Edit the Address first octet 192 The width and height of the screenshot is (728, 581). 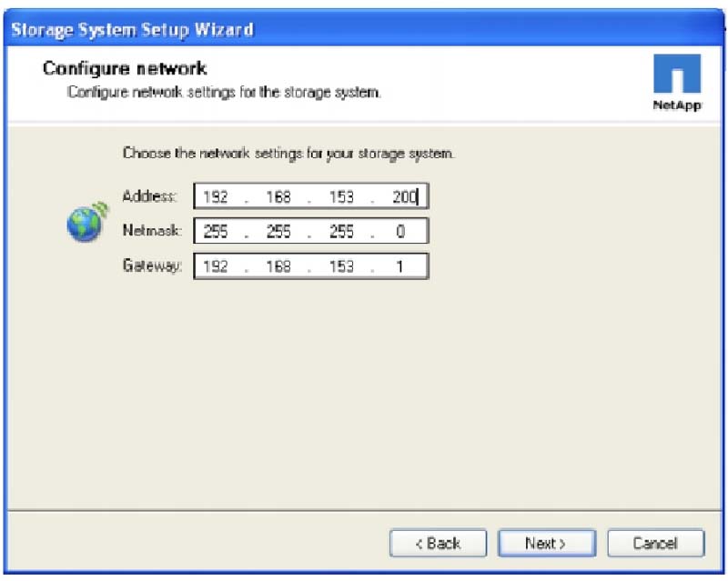tap(216, 197)
